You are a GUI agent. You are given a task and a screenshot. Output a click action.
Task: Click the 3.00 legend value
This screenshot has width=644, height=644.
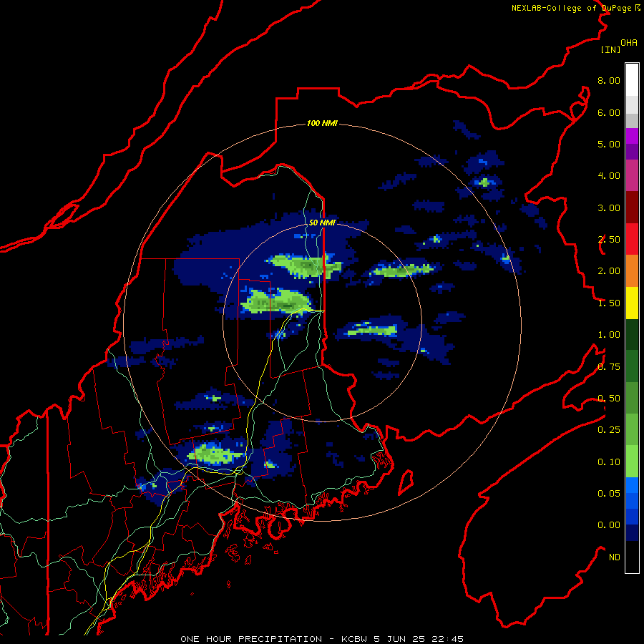coord(609,208)
